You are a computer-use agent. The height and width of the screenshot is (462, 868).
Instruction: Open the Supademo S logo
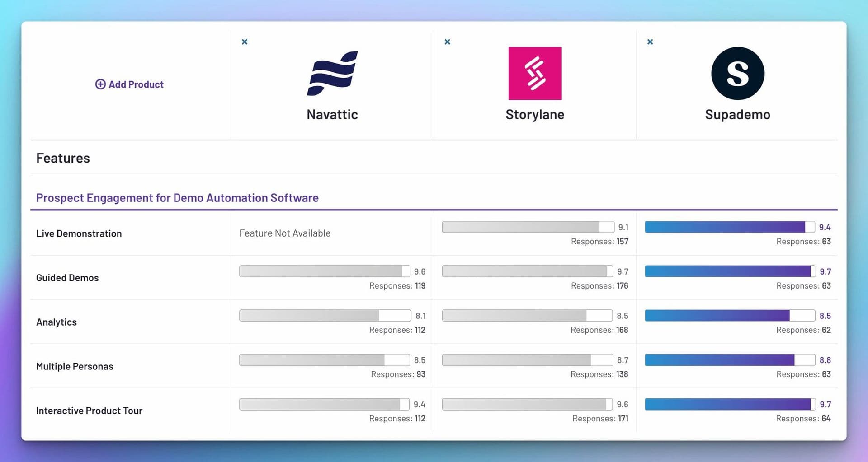[x=738, y=73]
